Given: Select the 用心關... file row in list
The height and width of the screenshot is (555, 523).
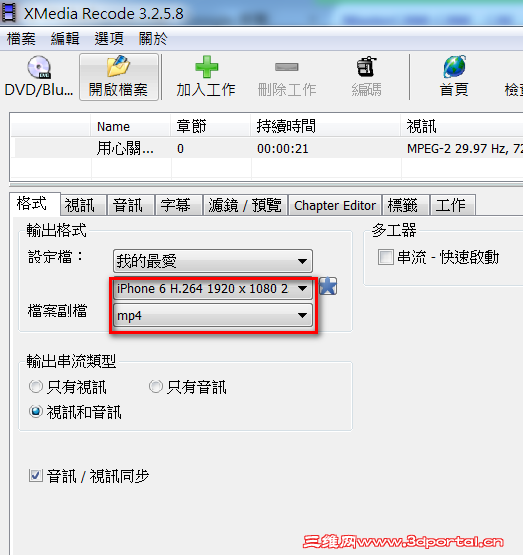Looking at the screenshot, I should [267, 148].
